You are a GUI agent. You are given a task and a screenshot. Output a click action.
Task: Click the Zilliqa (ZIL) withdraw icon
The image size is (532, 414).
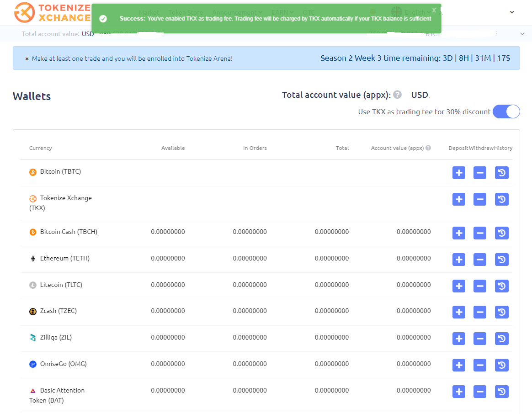point(480,339)
